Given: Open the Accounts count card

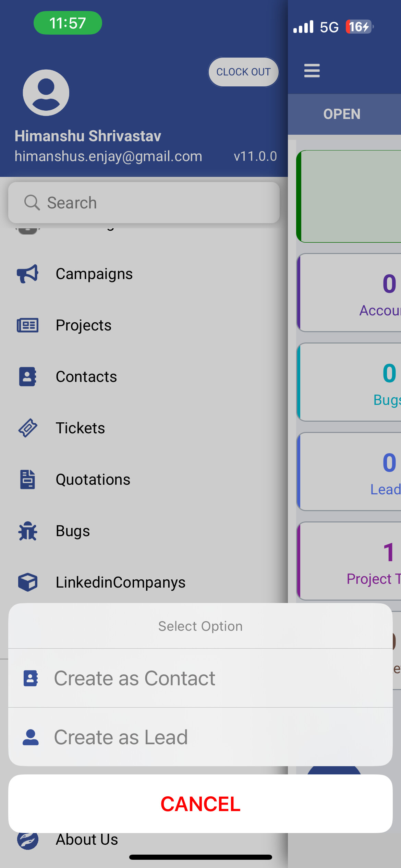Looking at the screenshot, I should tap(349, 292).
